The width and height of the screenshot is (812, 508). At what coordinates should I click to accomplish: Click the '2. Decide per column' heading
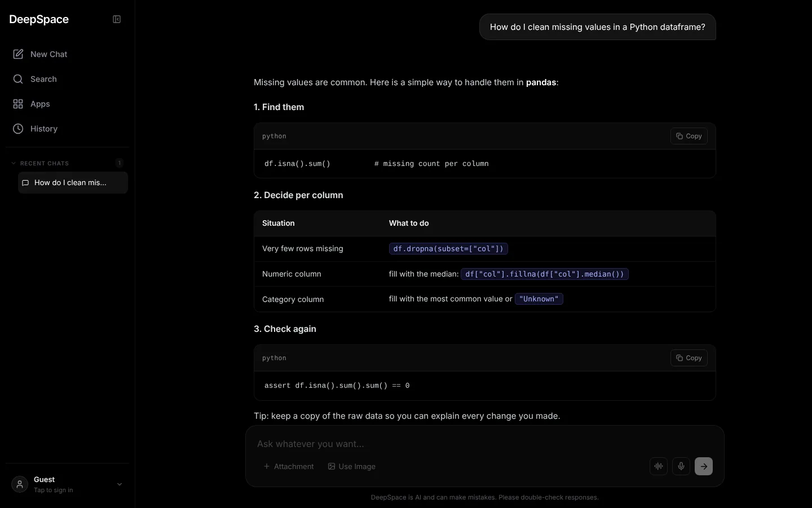[x=298, y=195]
